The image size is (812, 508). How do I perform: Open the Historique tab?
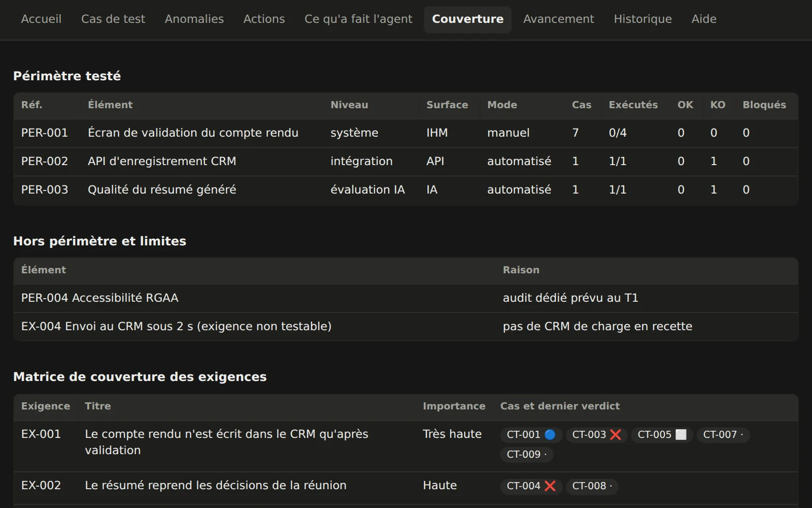(642, 19)
